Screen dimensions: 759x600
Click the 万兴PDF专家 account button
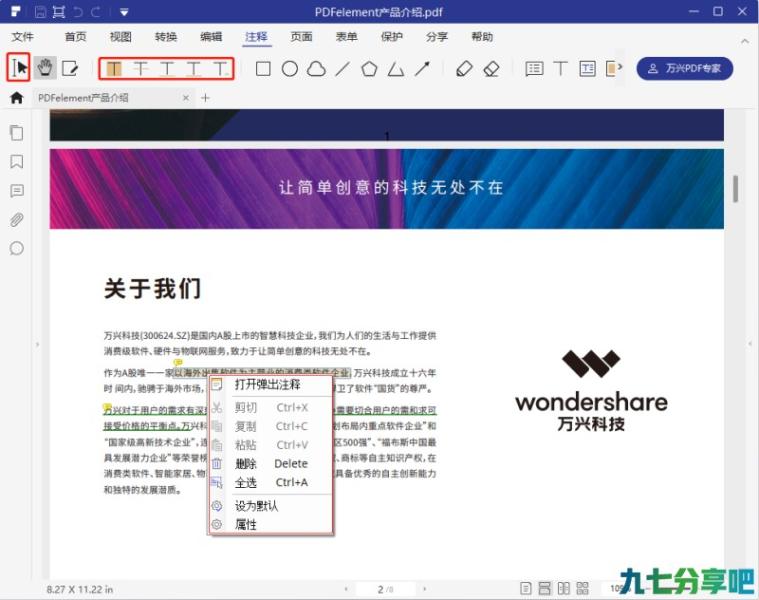click(684, 69)
